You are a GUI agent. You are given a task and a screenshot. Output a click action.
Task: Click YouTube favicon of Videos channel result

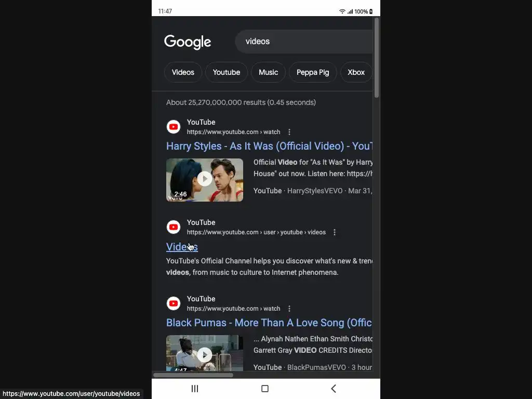coord(174,227)
